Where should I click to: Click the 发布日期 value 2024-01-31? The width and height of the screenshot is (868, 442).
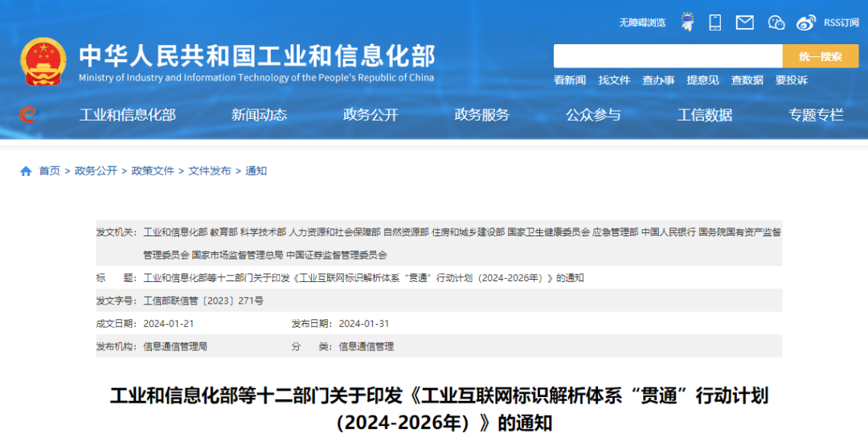coord(364,324)
